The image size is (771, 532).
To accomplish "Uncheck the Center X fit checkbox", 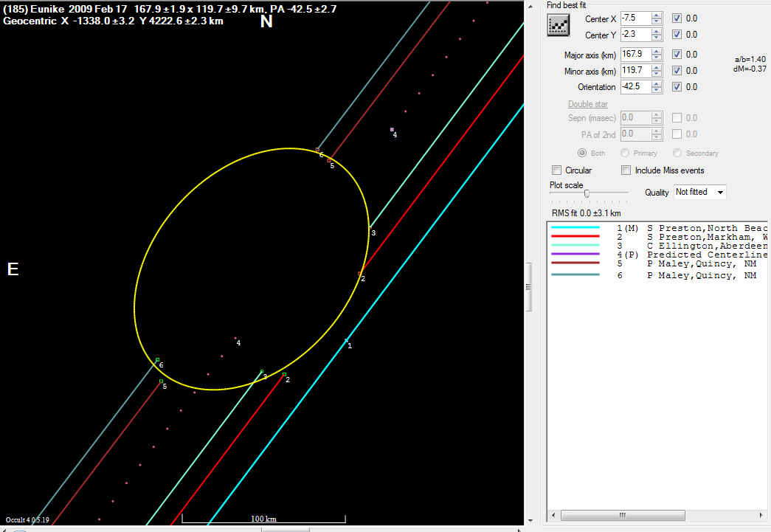I will (677, 18).
